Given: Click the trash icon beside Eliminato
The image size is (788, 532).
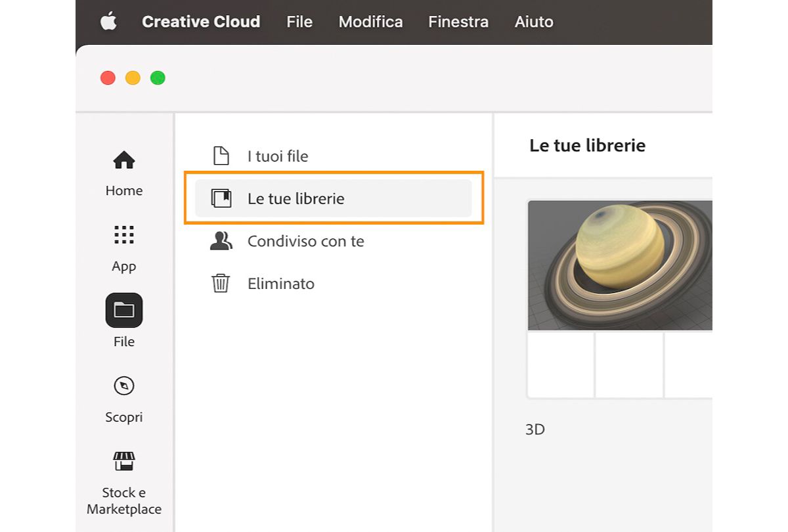Looking at the screenshot, I should pyautogui.click(x=221, y=284).
